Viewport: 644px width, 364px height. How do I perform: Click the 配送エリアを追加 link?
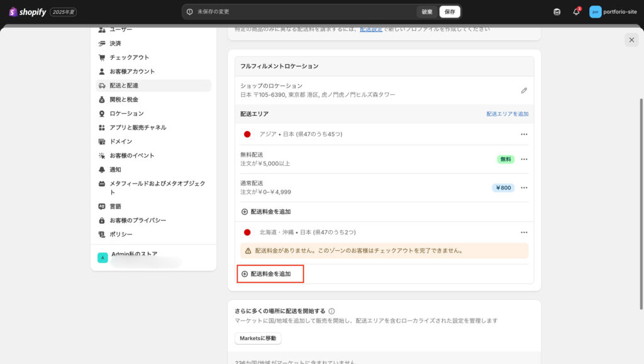point(507,114)
